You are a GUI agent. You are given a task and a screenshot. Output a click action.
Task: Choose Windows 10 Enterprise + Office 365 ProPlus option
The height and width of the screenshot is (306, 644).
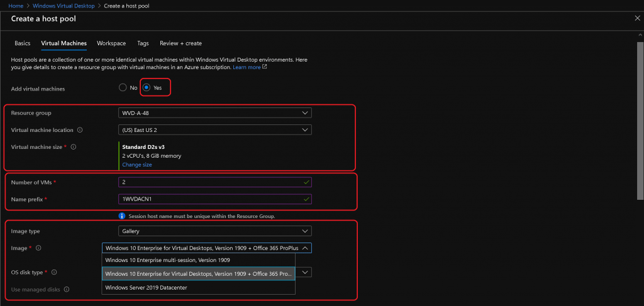pos(198,273)
